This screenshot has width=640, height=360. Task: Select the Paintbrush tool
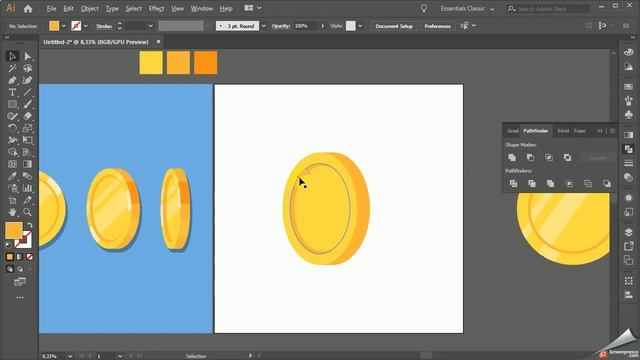27,104
